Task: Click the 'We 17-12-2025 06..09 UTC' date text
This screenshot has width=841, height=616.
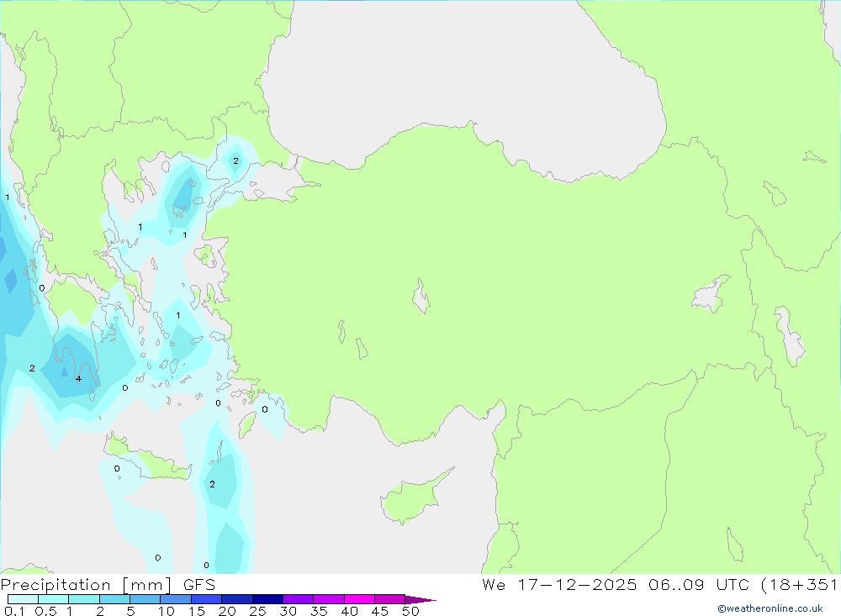Action: [x=616, y=584]
